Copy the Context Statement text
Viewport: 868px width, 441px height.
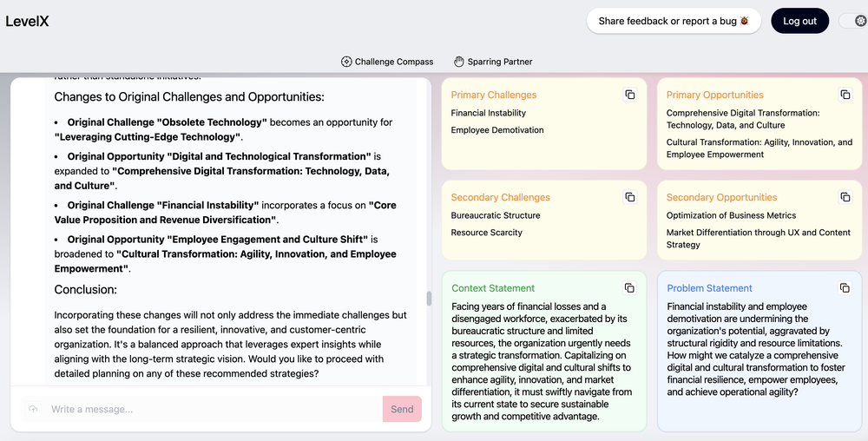(x=630, y=288)
